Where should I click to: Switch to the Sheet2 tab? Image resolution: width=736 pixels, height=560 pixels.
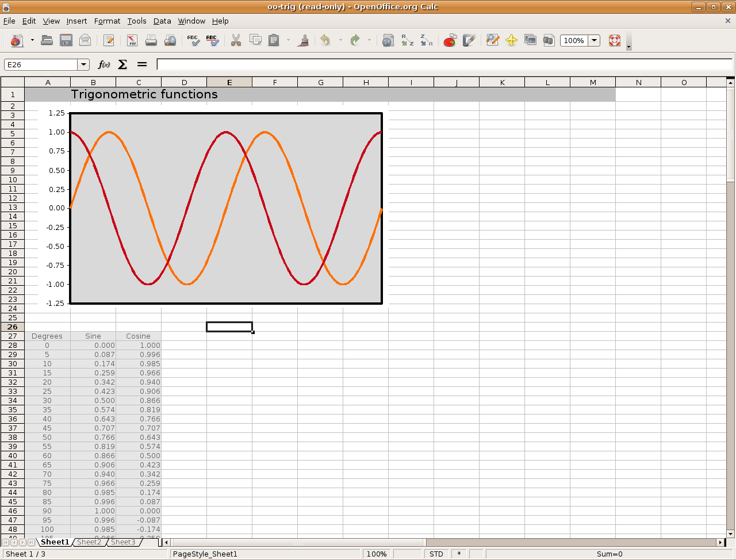(x=89, y=542)
